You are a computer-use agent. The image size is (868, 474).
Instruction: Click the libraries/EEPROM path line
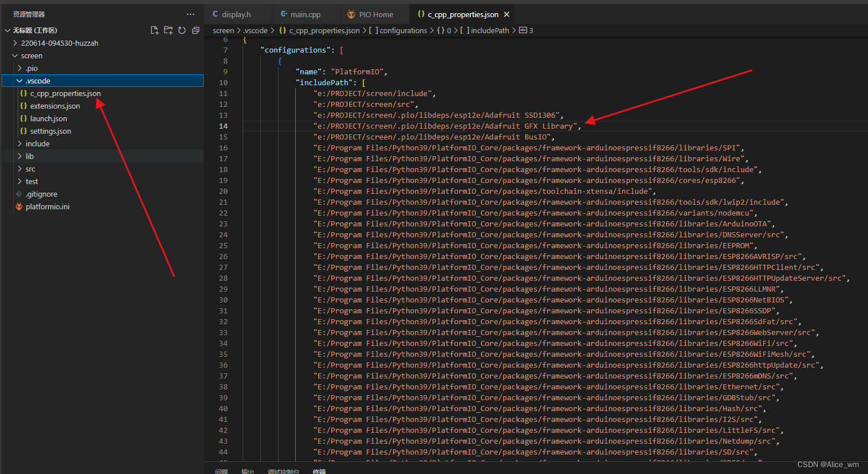pyautogui.click(x=535, y=245)
